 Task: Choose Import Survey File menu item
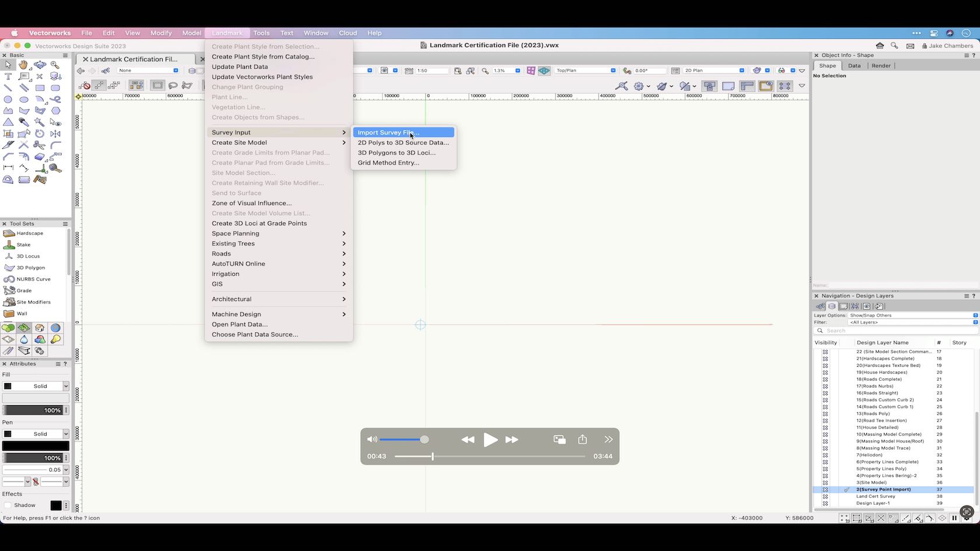(x=403, y=132)
